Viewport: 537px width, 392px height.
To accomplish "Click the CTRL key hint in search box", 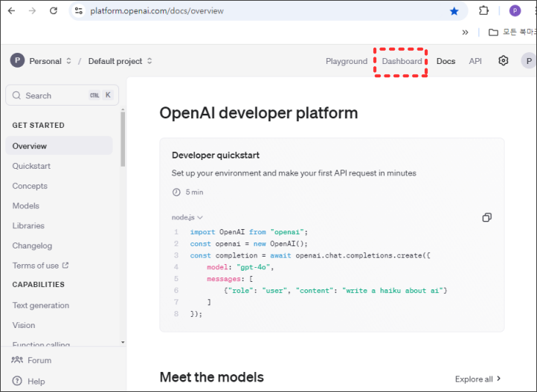I will 94,95.
